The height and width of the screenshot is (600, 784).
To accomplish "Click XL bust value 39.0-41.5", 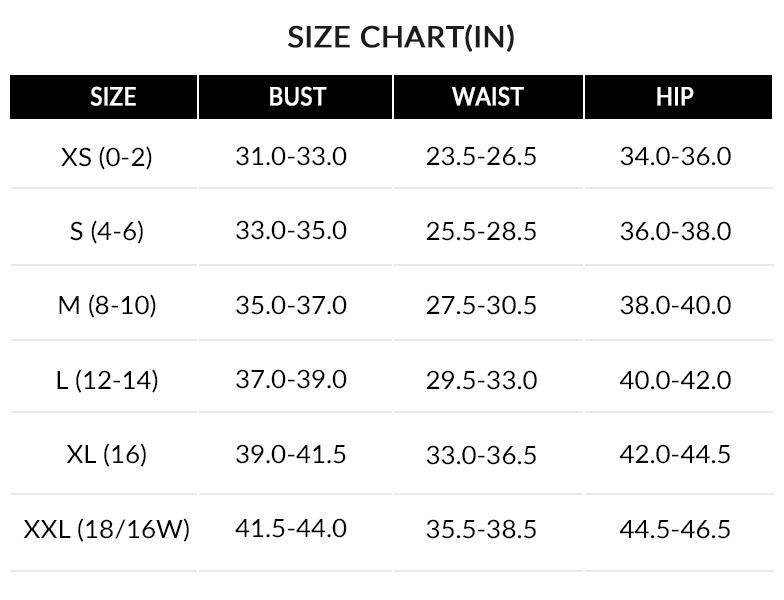I will (291, 454).
